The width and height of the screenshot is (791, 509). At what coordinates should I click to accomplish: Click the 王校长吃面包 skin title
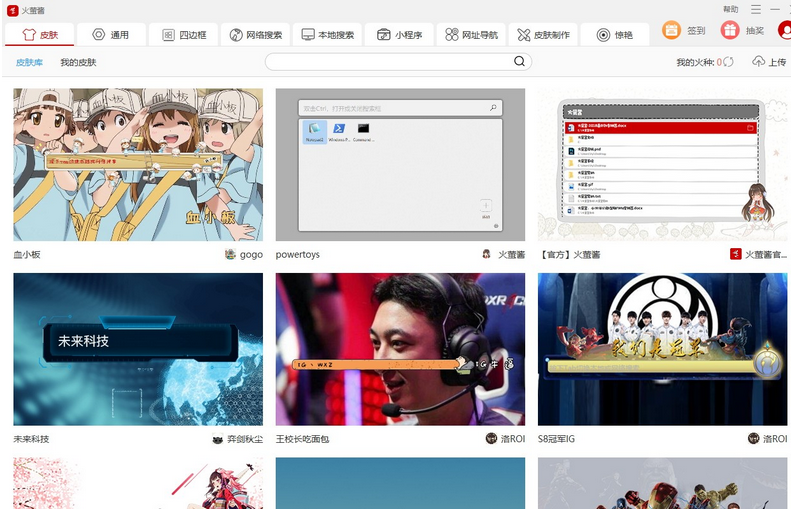tap(302, 439)
